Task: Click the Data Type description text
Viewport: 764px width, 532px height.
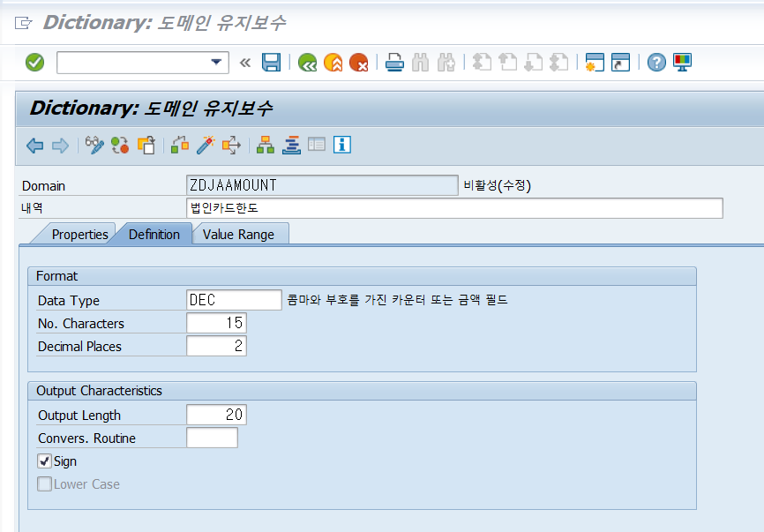Action: click(x=397, y=300)
